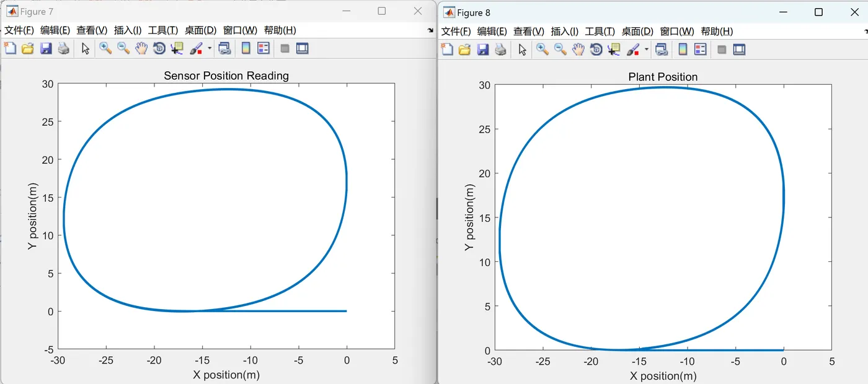Open 窗口(W) menu in Figure 7
Viewport: 868px width, 384px height.
pyautogui.click(x=240, y=30)
